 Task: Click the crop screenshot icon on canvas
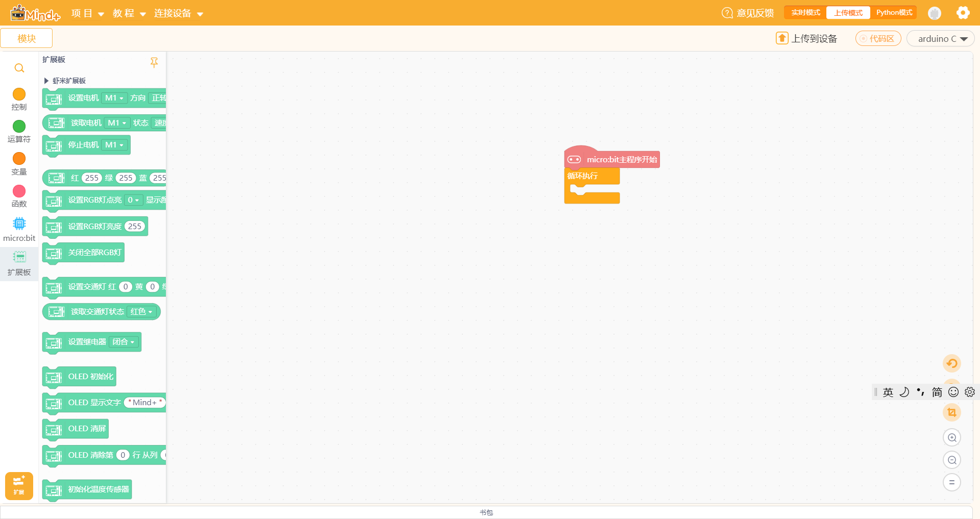tap(952, 412)
